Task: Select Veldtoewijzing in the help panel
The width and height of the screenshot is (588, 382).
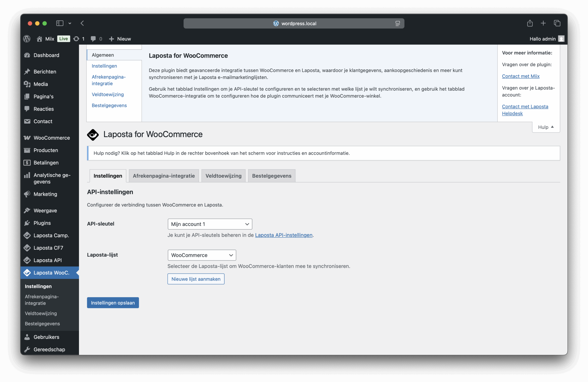Action: tap(108, 94)
